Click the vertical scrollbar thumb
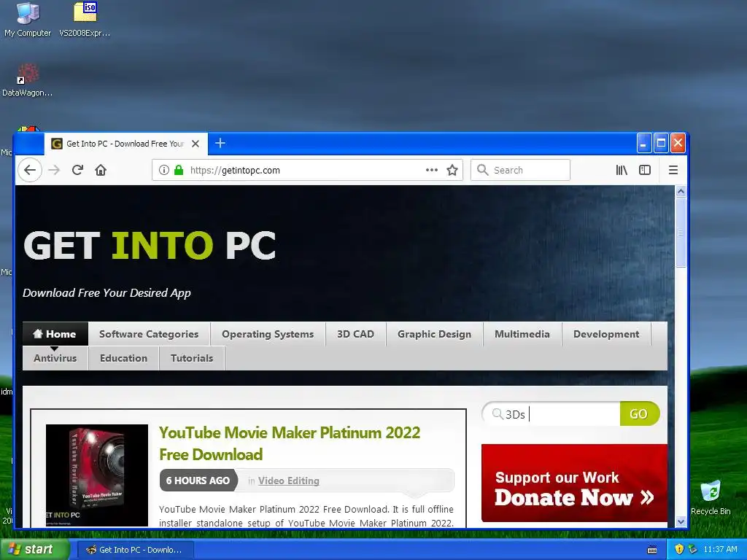This screenshot has height=560, width=747. pos(681,233)
